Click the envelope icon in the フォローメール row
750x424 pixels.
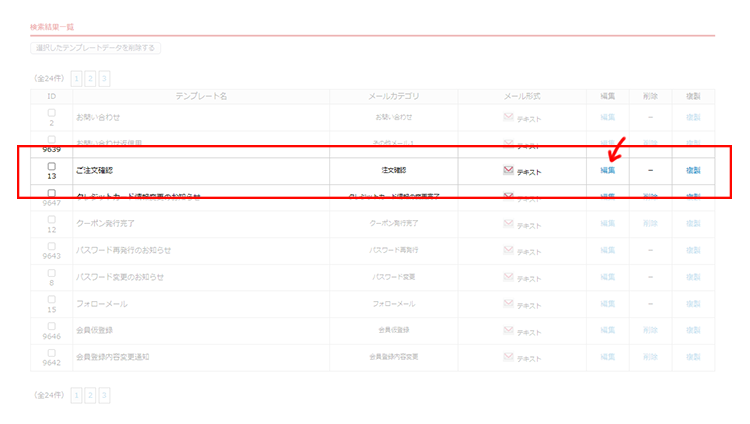click(x=508, y=303)
